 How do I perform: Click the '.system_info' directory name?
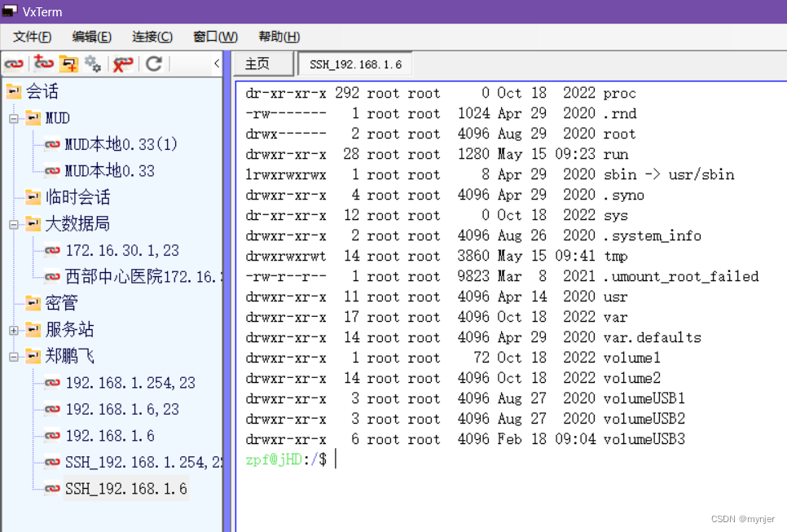tap(652, 236)
